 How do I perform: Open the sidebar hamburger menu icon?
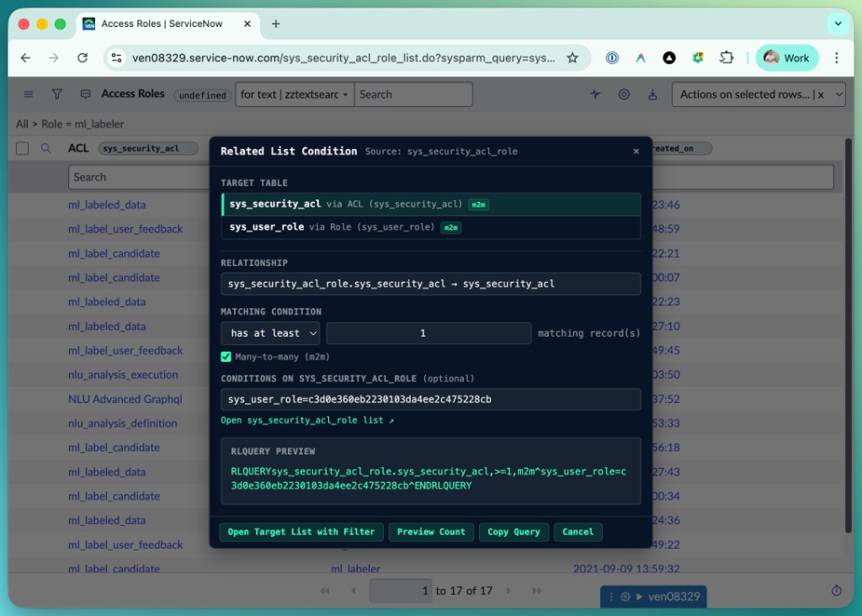point(28,93)
